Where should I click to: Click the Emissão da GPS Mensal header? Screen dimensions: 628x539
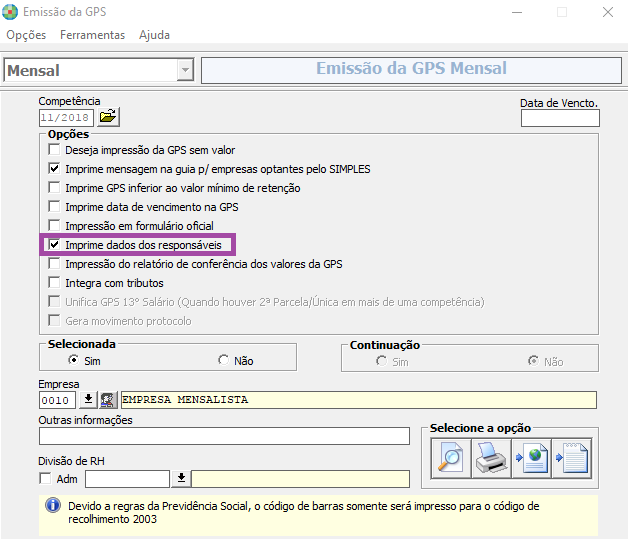411,70
